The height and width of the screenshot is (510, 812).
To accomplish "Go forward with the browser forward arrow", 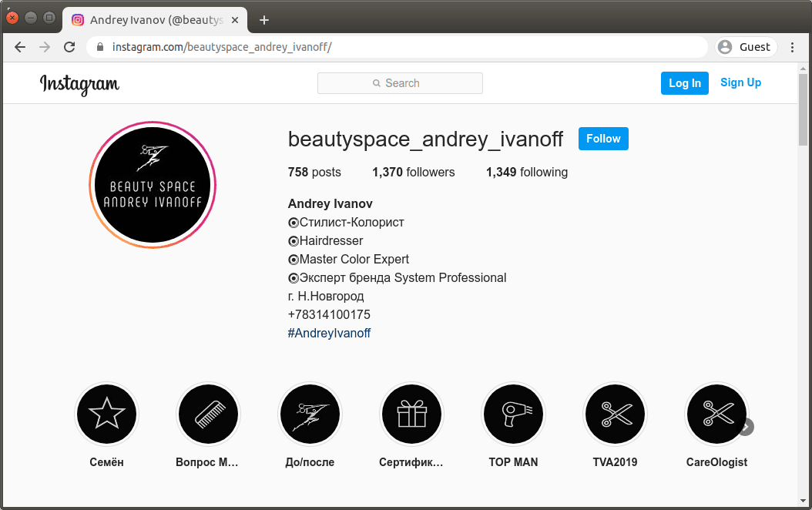I will pyautogui.click(x=45, y=47).
